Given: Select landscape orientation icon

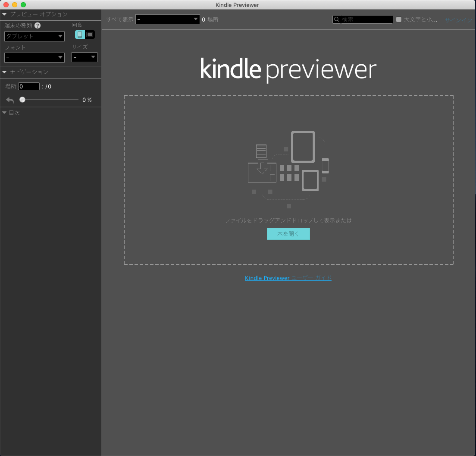Looking at the screenshot, I should click(x=90, y=35).
